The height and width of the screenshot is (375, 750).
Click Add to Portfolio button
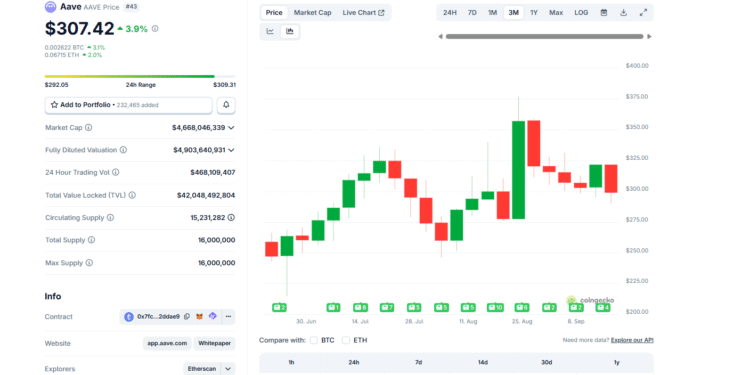tap(129, 105)
